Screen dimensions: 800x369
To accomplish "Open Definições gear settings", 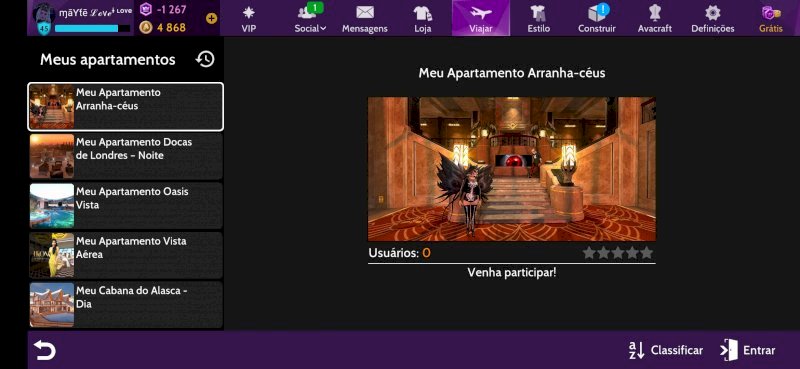I will 713,18.
